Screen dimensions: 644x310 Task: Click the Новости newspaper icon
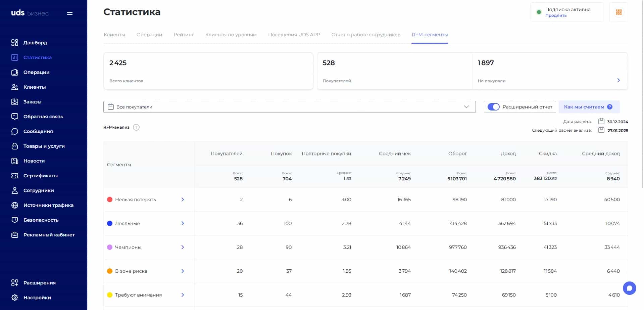(x=15, y=161)
